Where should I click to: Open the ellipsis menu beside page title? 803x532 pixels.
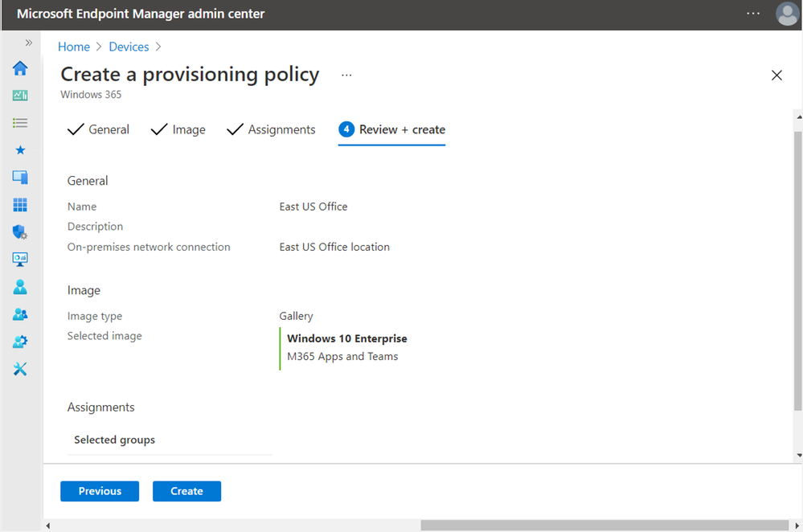346,76
